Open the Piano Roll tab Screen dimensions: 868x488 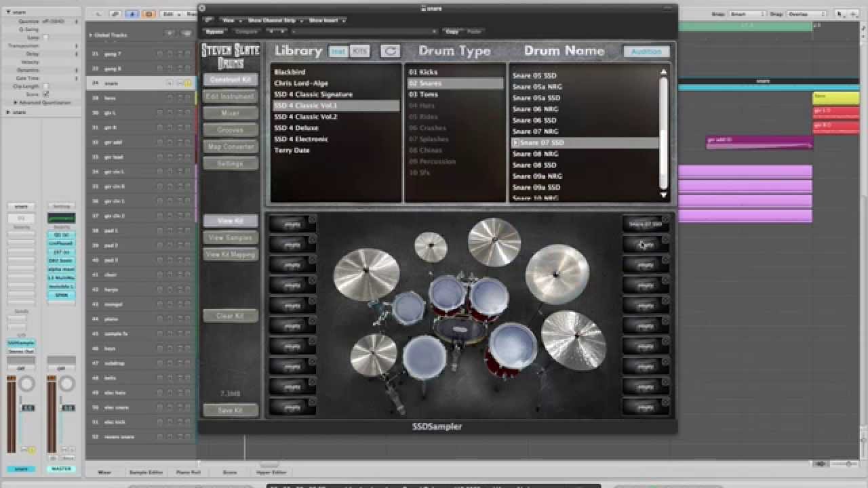click(x=189, y=472)
